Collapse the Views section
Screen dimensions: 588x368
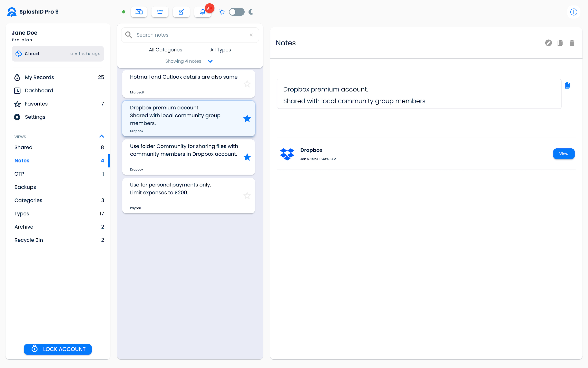tap(101, 136)
